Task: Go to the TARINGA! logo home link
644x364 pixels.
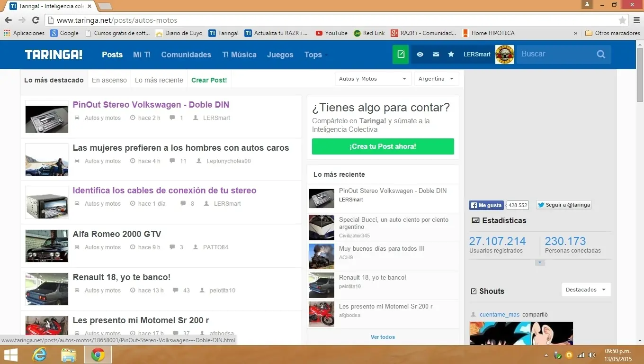Action: coord(54,55)
